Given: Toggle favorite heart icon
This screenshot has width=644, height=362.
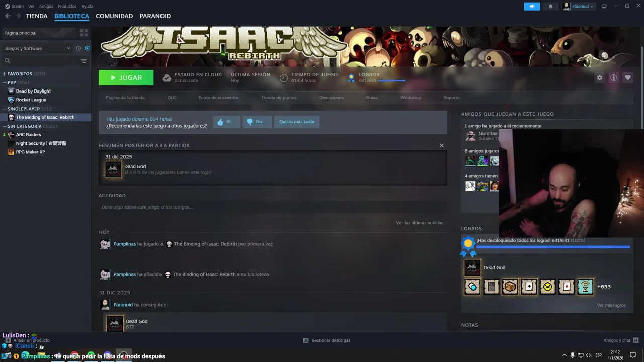Looking at the screenshot, I should 628,78.
